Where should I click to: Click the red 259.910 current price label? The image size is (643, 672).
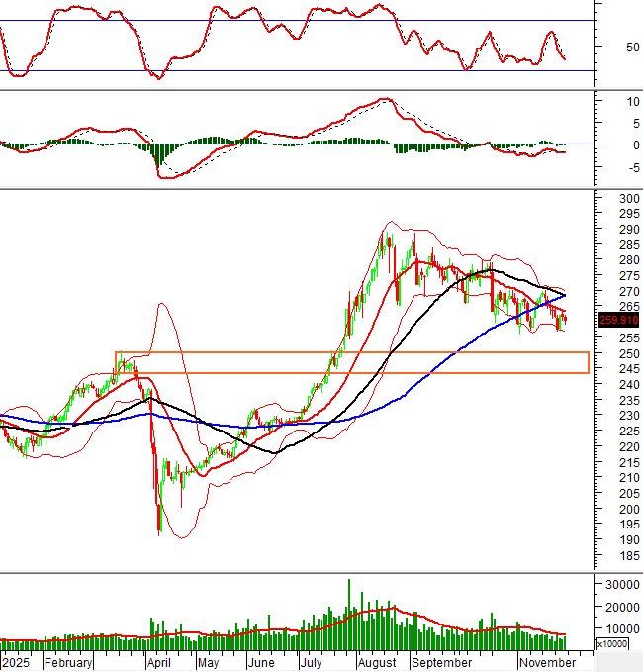(x=618, y=320)
